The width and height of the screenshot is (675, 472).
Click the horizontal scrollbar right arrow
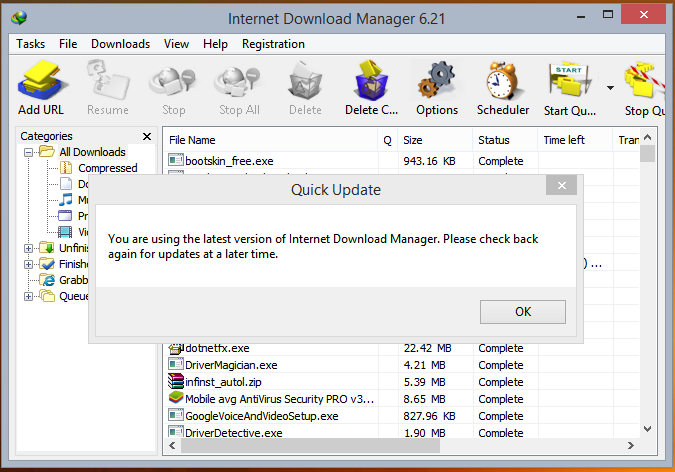[x=631, y=445]
